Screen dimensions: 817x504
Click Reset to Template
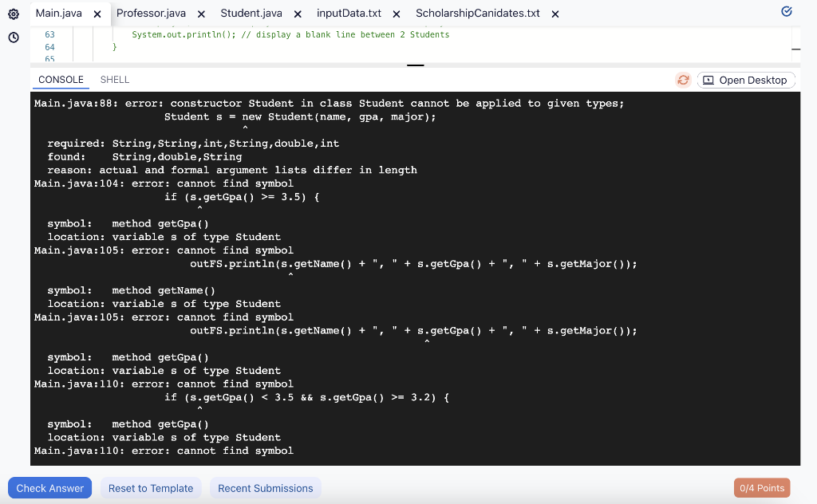pyautogui.click(x=150, y=487)
